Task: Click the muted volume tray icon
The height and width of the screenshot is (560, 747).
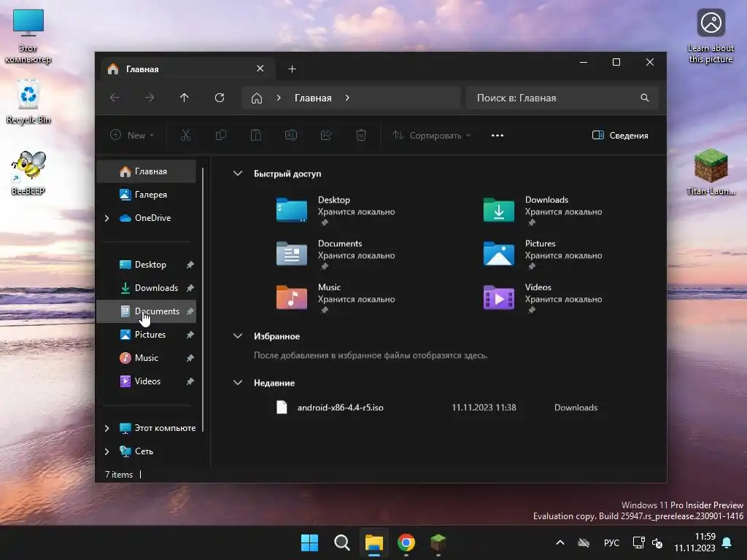Action: pos(657,542)
